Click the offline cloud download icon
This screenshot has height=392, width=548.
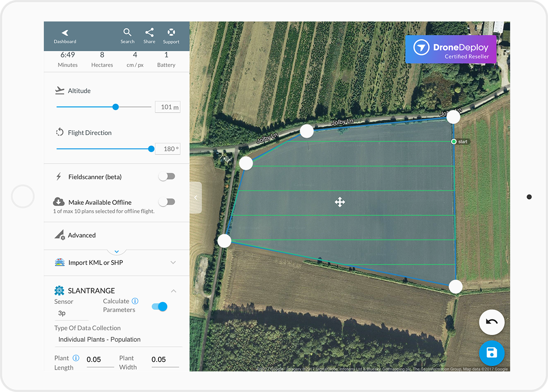tap(59, 201)
